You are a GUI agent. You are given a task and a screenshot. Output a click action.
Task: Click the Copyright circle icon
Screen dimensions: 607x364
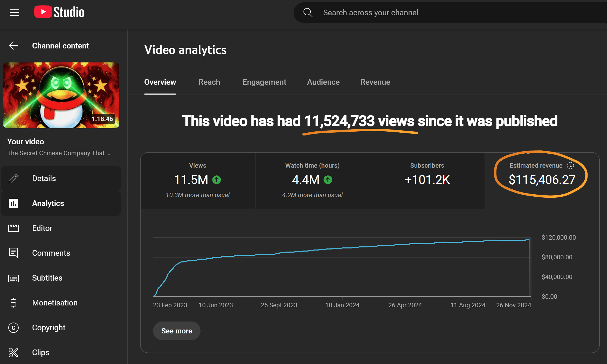(x=13, y=328)
